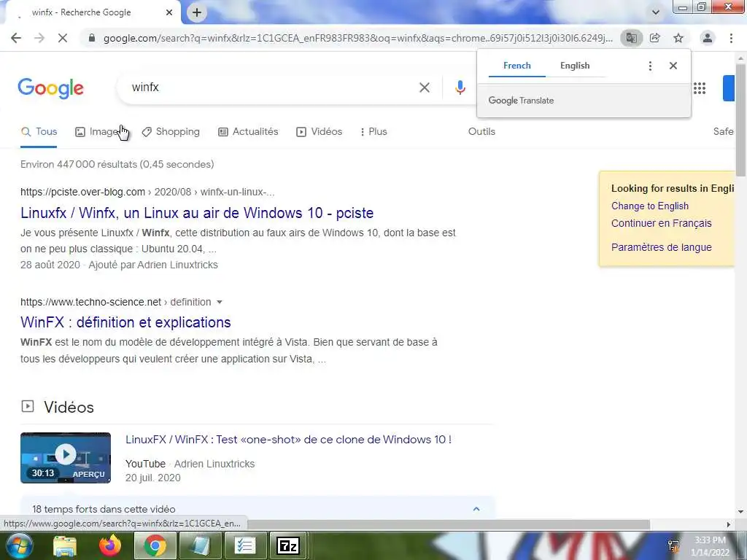
Task: Close the Google Translate popup
Action: coord(673,66)
